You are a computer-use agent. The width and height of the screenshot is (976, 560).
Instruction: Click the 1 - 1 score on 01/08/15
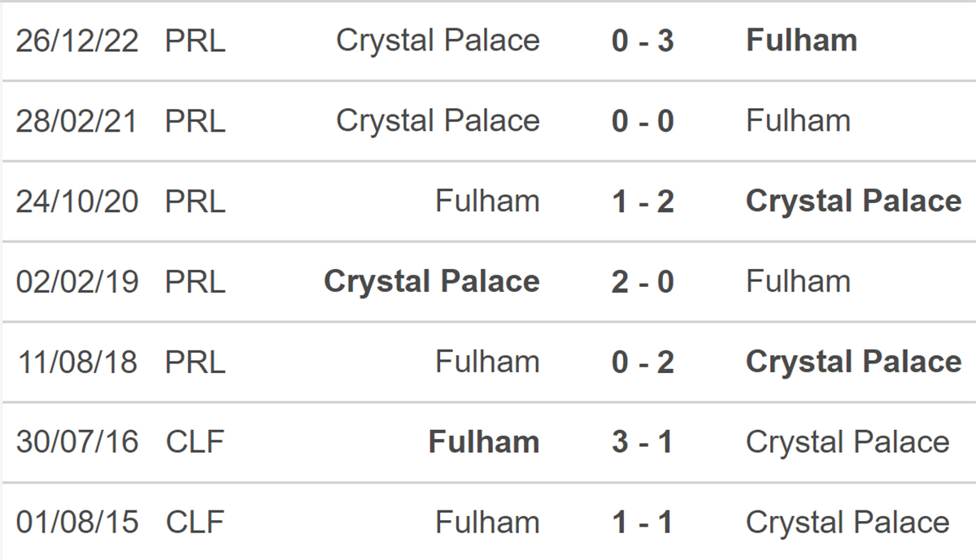(643, 523)
